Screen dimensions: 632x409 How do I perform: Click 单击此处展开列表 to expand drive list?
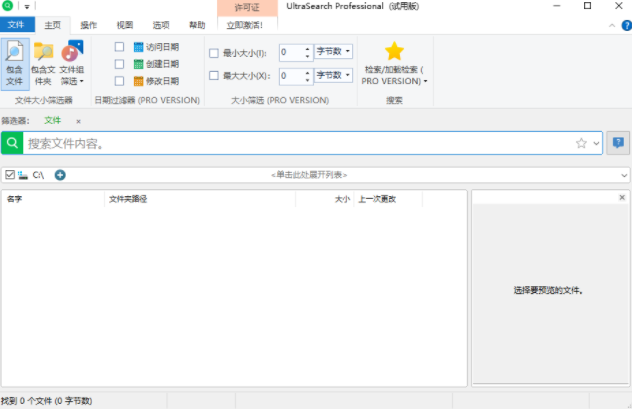tap(309, 175)
